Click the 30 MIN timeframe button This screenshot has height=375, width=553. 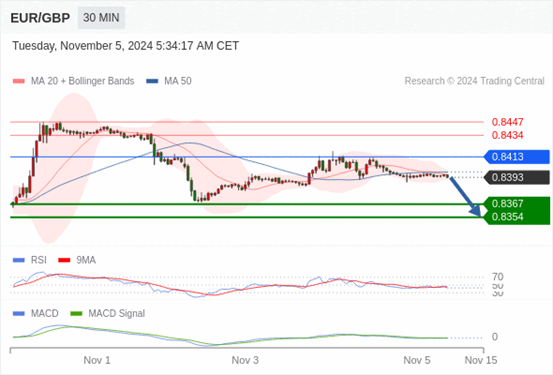pyautogui.click(x=101, y=18)
